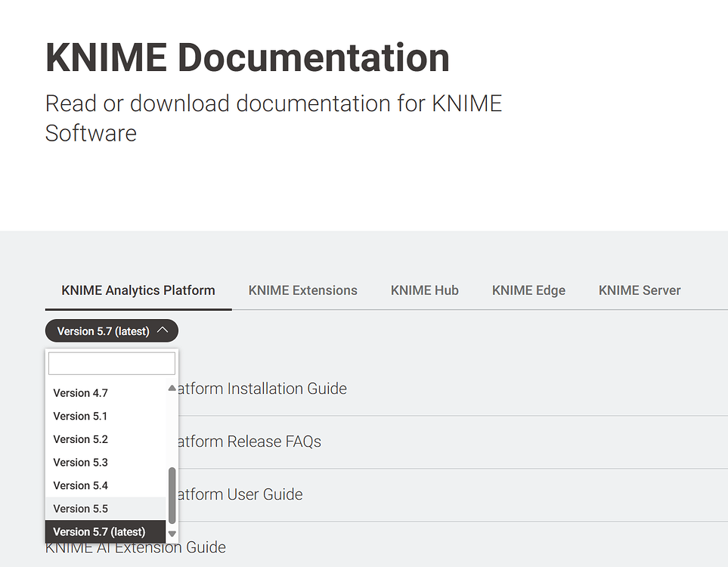
Task: Switch to the KNIME Server tab
Action: pyautogui.click(x=640, y=290)
